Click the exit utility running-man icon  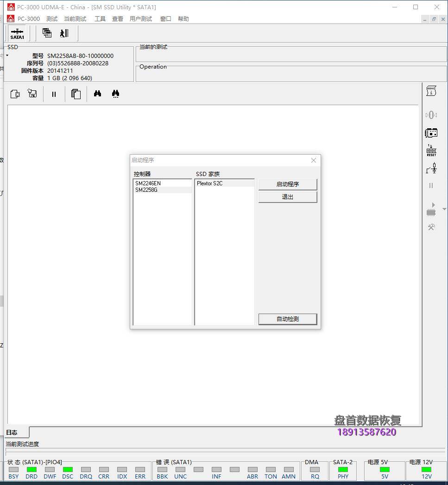(x=64, y=33)
